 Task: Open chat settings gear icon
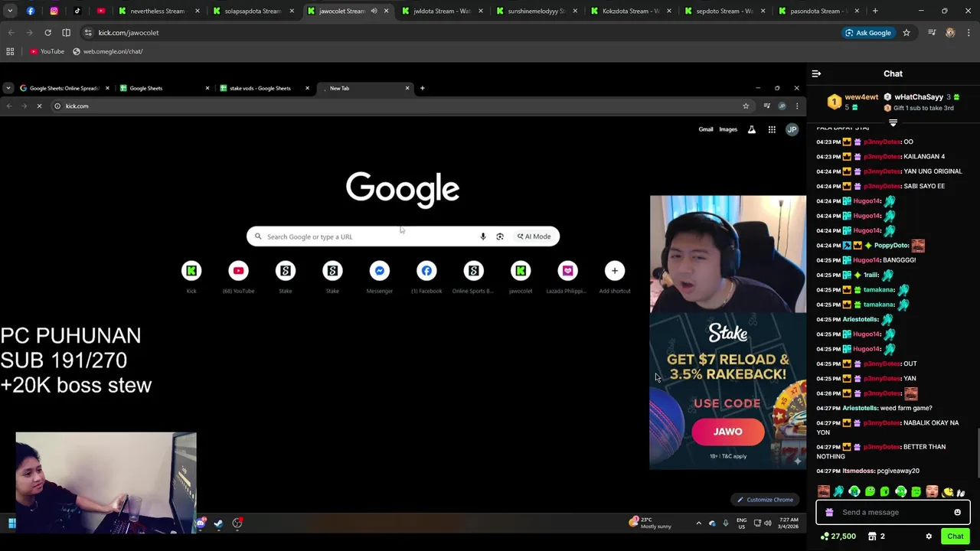(x=929, y=536)
